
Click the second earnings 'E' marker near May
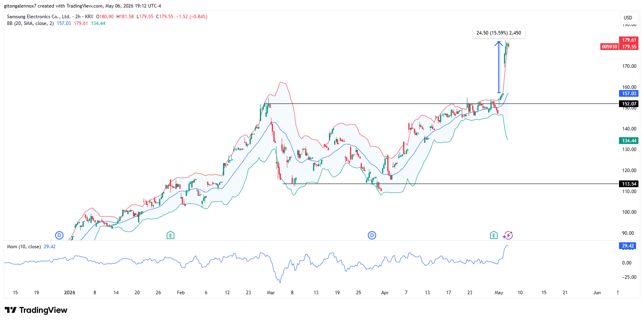pos(494,235)
